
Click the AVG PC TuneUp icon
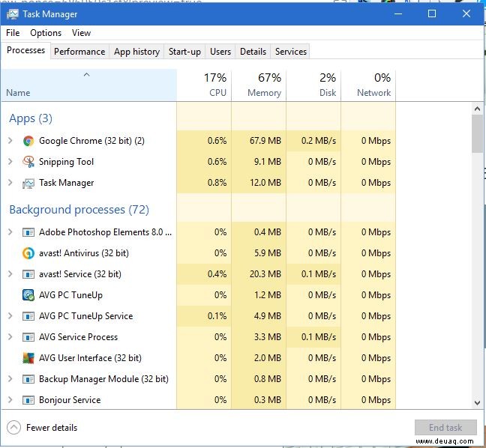(28, 295)
